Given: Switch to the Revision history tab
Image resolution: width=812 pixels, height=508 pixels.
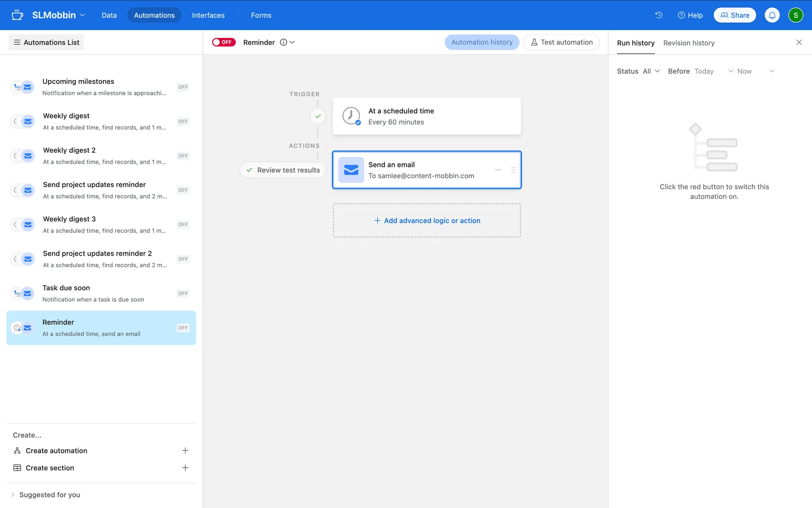Looking at the screenshot, I should pyautogui.click(x=689, y=43).
